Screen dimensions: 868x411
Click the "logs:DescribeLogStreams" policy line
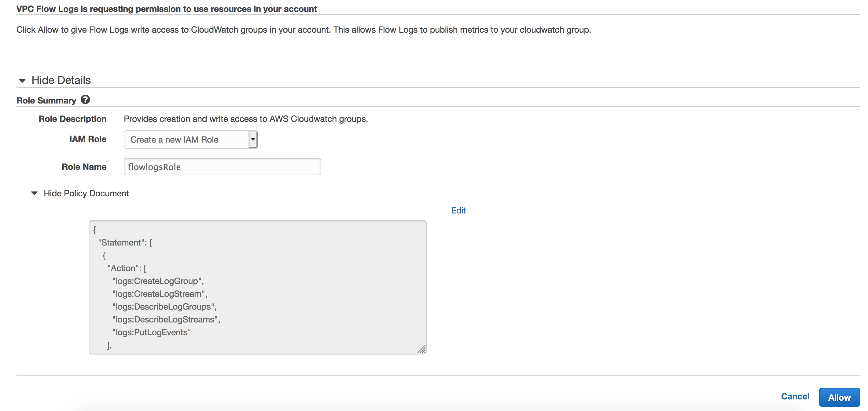[x=166, y=319]
